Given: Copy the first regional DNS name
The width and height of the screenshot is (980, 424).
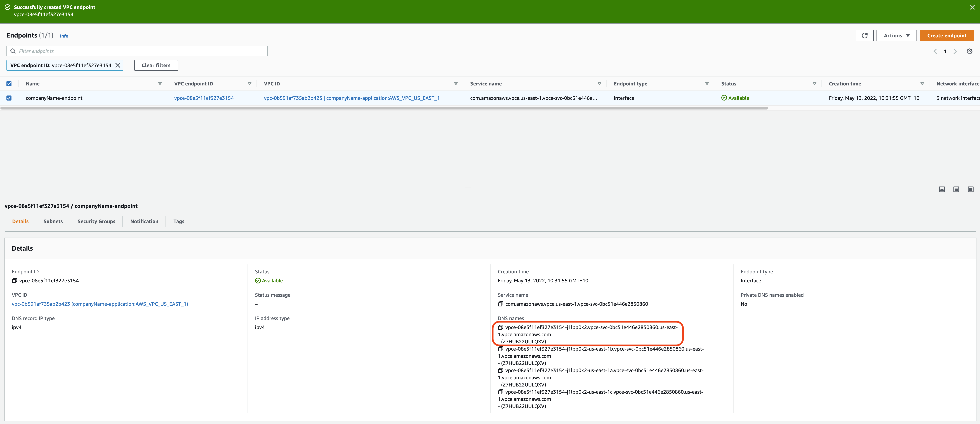Looking at the screenshot, I should 501,327.
